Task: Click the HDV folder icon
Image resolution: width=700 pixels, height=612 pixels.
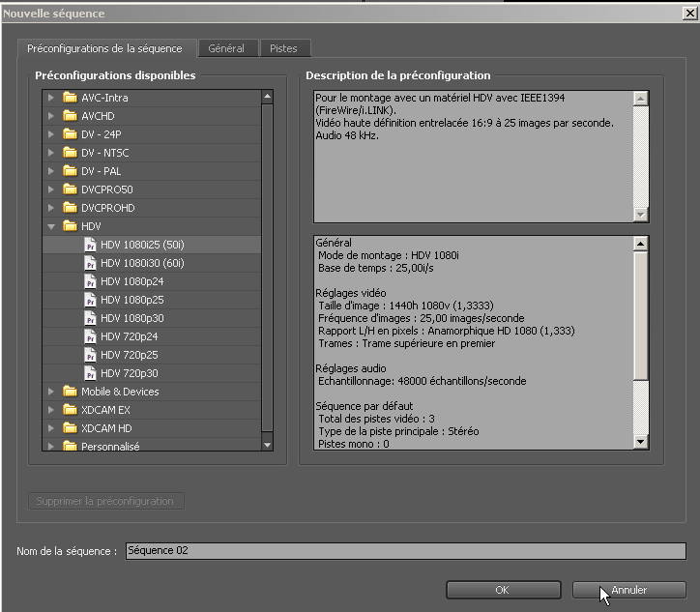Action: click(70, 226)
